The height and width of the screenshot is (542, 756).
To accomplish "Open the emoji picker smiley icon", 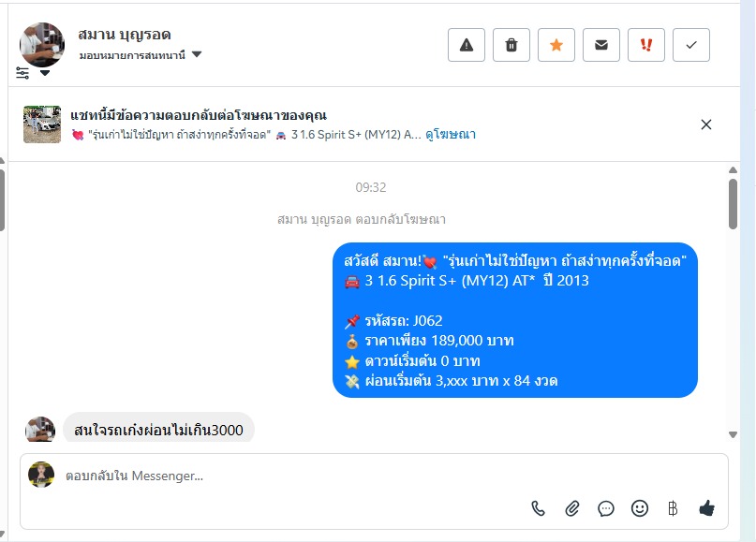I will point(639,508).
